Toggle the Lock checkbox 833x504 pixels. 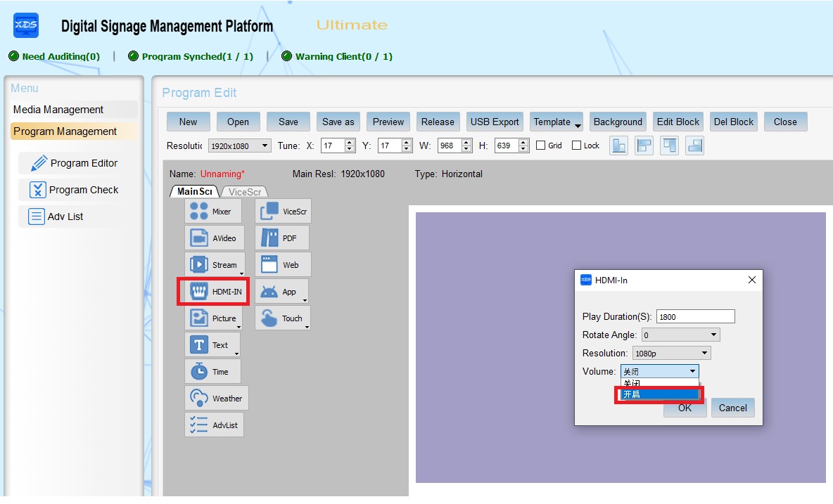coord(576,146)
